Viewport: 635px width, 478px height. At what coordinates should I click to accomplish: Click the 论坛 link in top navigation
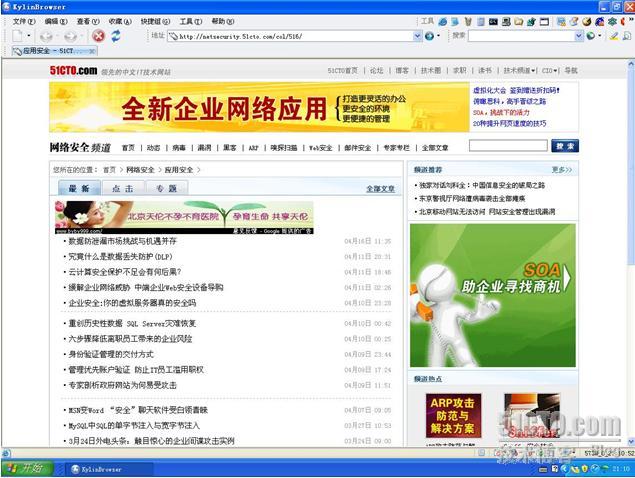click(x=376, y=70)
